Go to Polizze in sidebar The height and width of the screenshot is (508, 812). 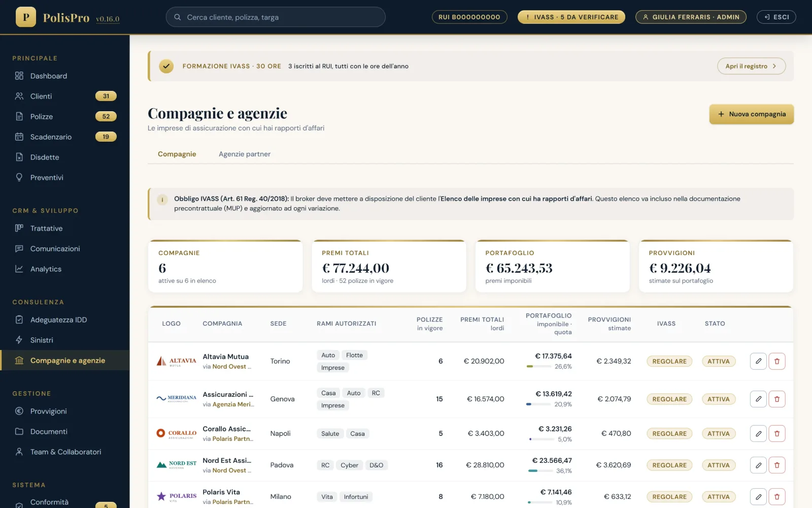point(65,116)
